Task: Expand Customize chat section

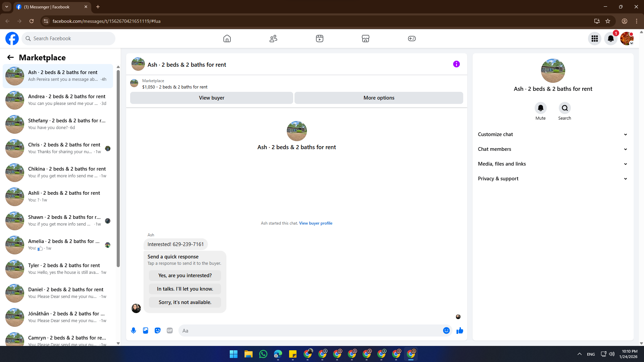Action: [x=552, y=134]
